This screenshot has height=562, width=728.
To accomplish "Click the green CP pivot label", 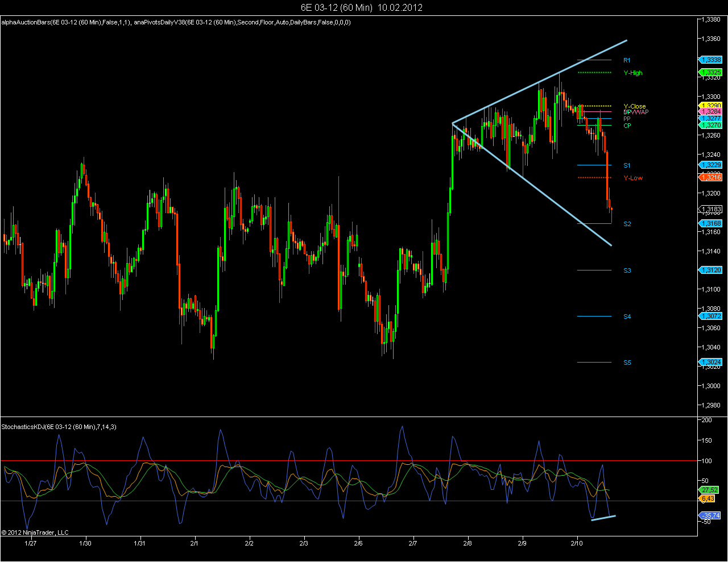I will click(x=627, y=126).
